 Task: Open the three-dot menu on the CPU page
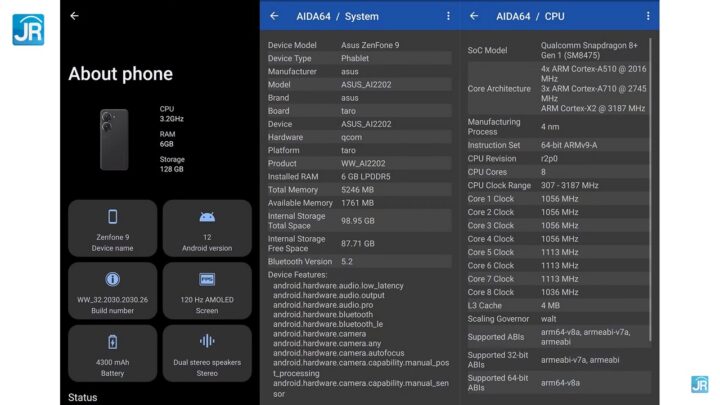647,16
